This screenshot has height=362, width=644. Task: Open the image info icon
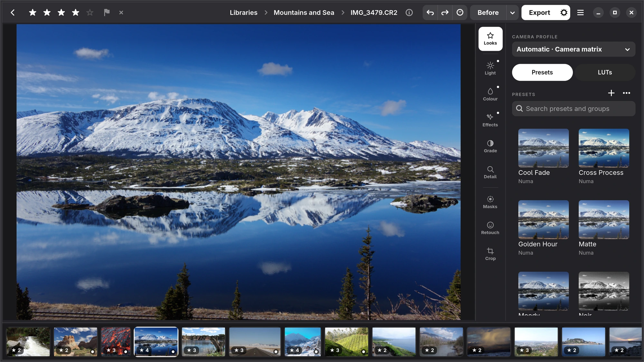(x=409, y=13)
